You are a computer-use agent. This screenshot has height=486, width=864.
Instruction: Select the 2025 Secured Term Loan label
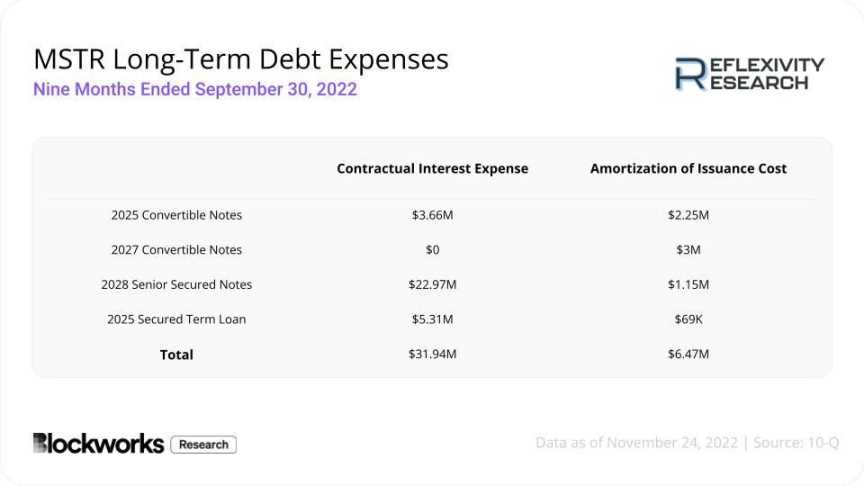pos(176,320)
